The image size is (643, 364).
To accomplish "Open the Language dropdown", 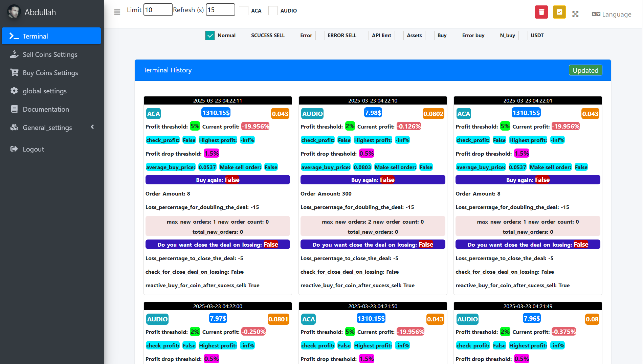I will click(612, 14).
